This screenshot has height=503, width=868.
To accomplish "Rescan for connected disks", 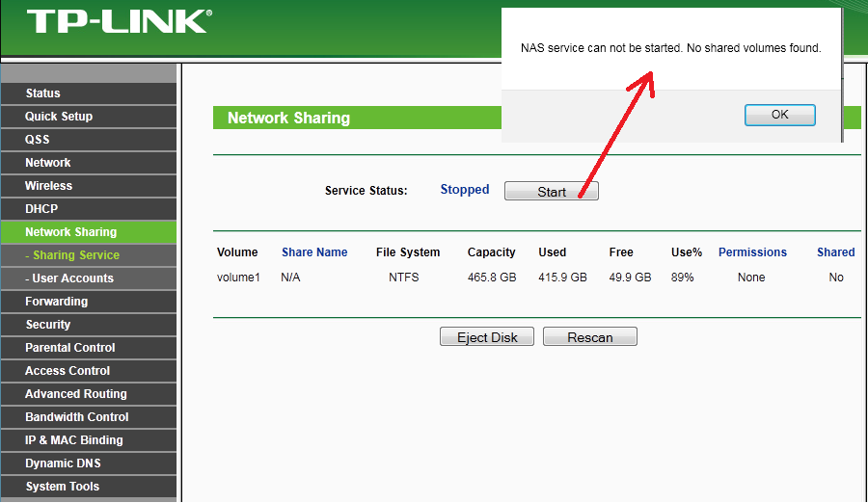I will (590, 337).
